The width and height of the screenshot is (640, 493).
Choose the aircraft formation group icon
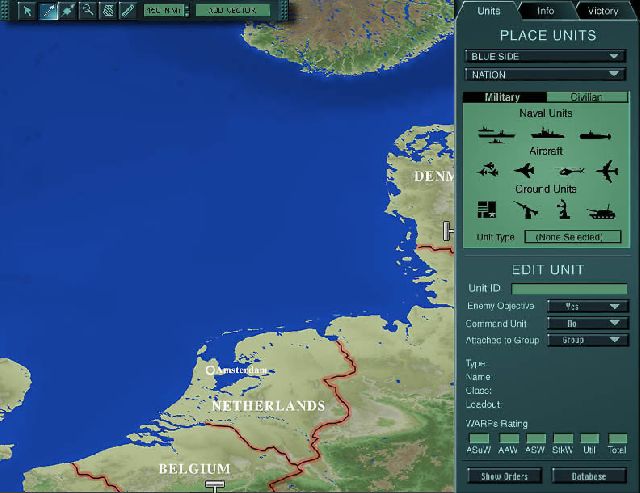pos(488,170)
